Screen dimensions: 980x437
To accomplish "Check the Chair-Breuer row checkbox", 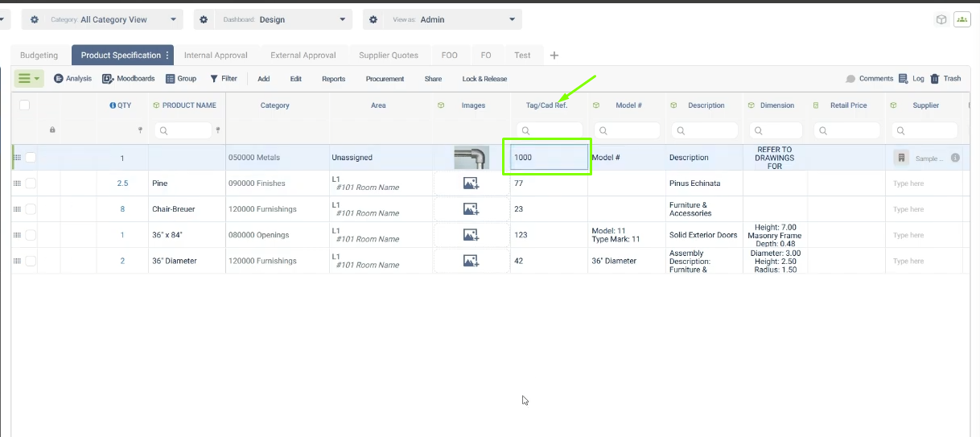I will tap(31, 209).
